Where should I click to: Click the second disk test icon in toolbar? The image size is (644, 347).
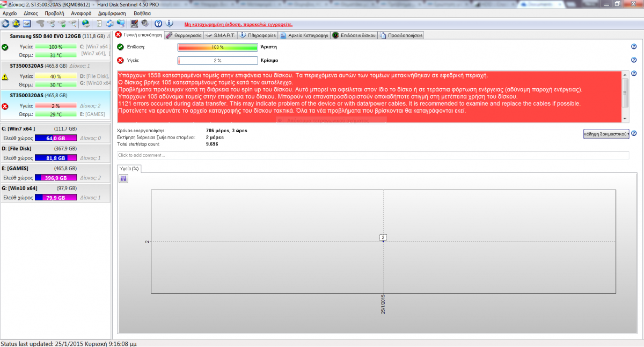tap(52, 24)
